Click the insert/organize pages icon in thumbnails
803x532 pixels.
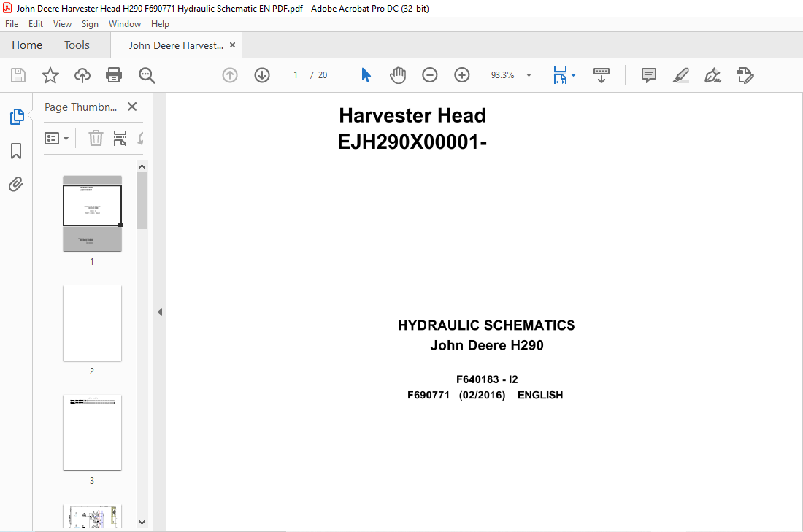120,138
